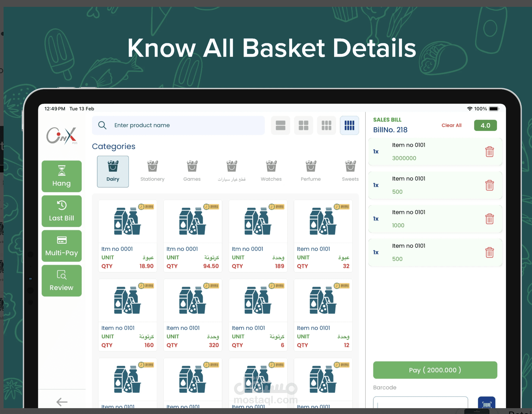This screenshot has height=414, width=532.
Task: Click Clear All in sales bill
Action: [x=451, y=125]
